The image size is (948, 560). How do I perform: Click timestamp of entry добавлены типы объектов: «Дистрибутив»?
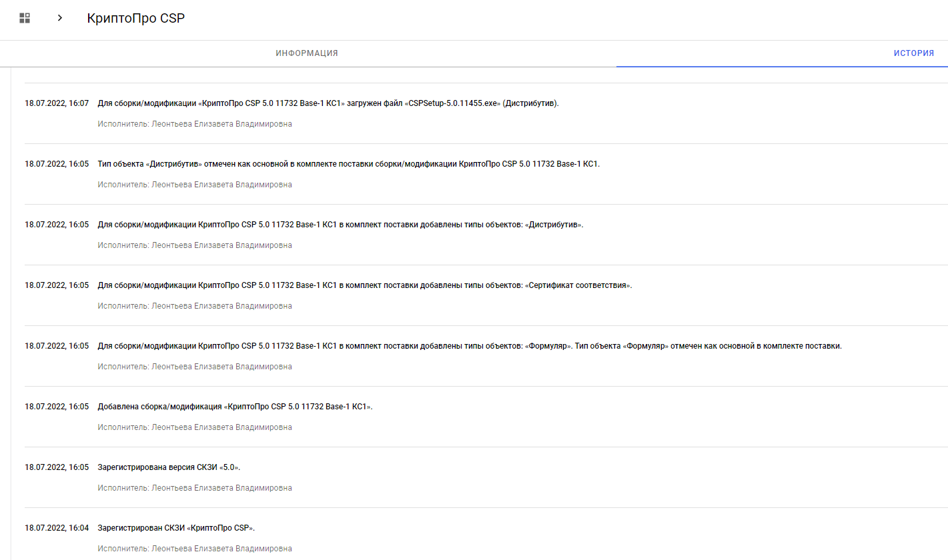pos(57,225)
